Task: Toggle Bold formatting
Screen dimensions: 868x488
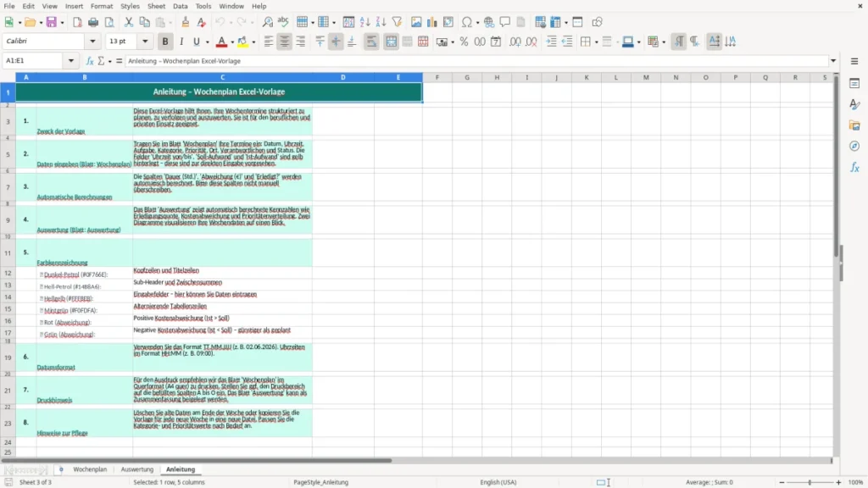Action: coord(165,42)
